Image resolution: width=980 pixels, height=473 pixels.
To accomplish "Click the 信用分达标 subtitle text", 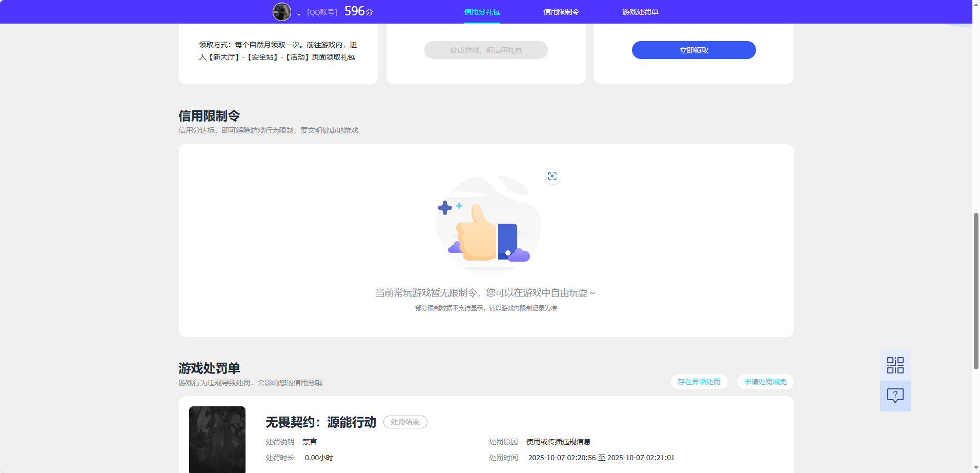I will click(268, 130).
